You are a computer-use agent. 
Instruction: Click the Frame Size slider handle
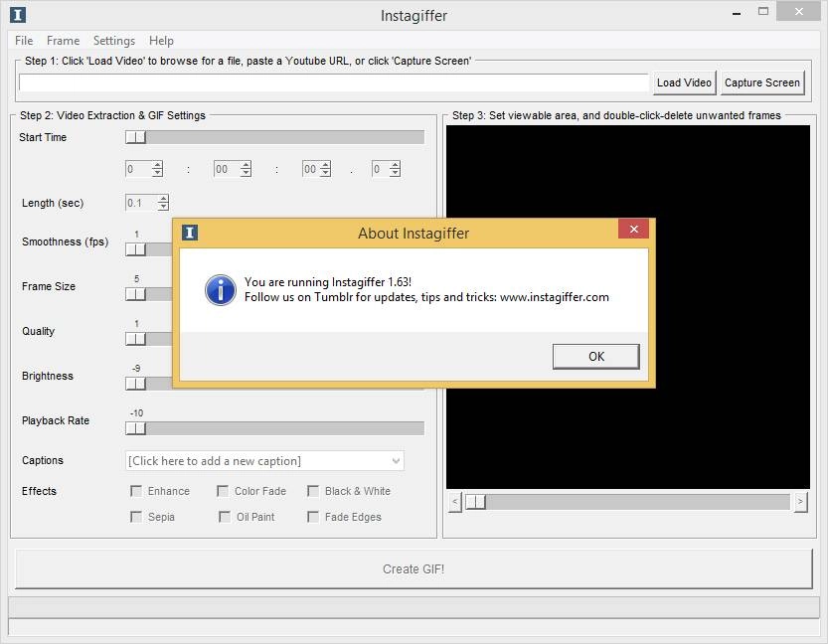(136, 294)
